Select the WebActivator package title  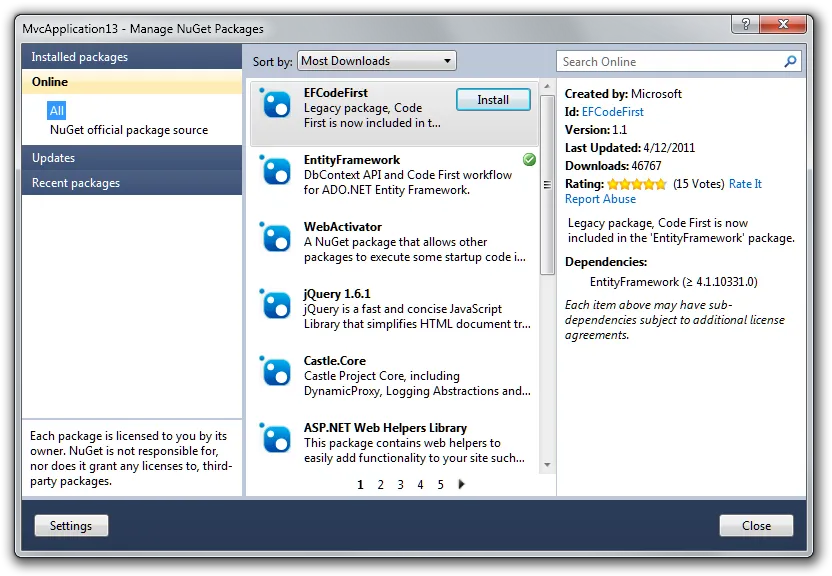pyautogui.click(x=343, y=226)
